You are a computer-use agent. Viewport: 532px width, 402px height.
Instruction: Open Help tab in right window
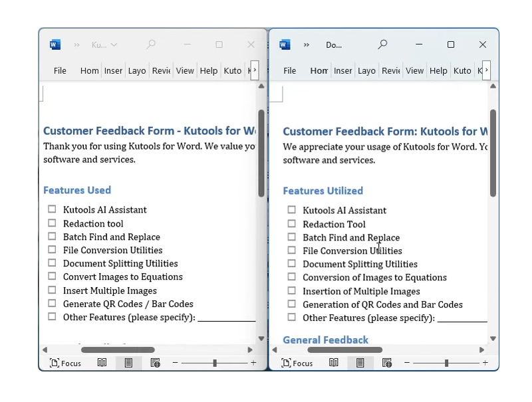click(x=438, y=70)
